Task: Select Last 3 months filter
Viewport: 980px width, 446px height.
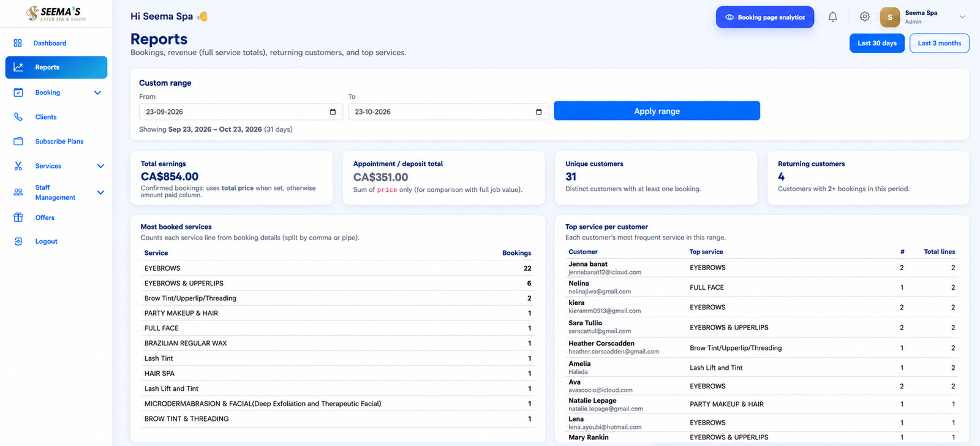Action: tap(940, 43)
